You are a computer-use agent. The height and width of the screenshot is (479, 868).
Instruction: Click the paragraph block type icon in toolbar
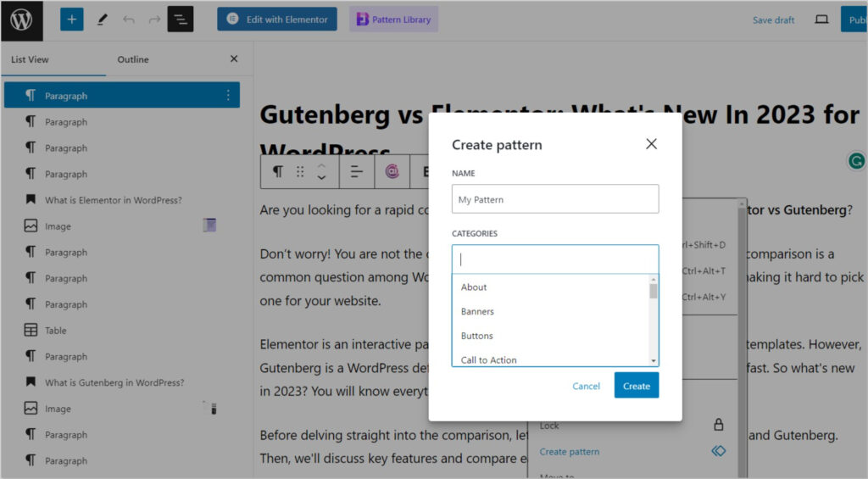pos(278,171)
